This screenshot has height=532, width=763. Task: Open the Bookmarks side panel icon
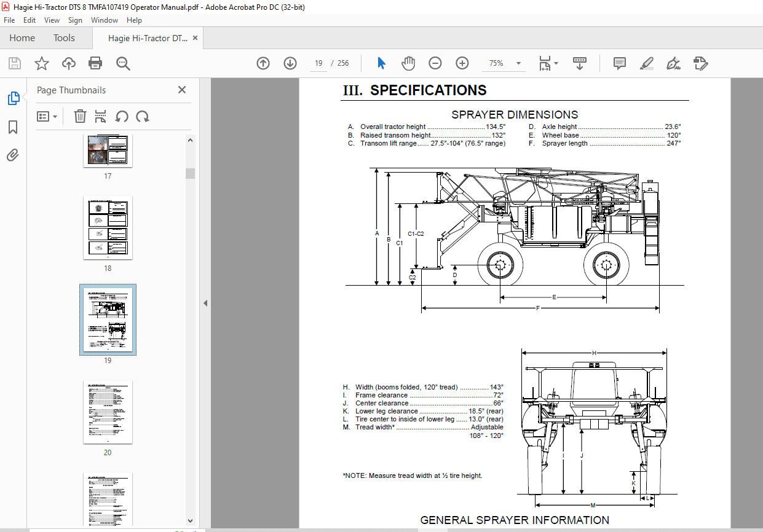pyautogui.click(x=13, y=127)
